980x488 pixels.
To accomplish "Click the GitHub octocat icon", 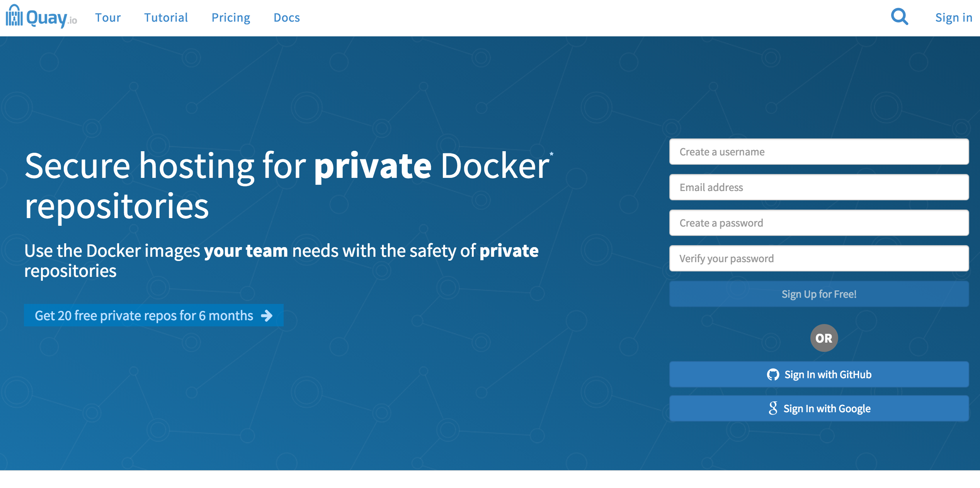I will coord(773,374).
